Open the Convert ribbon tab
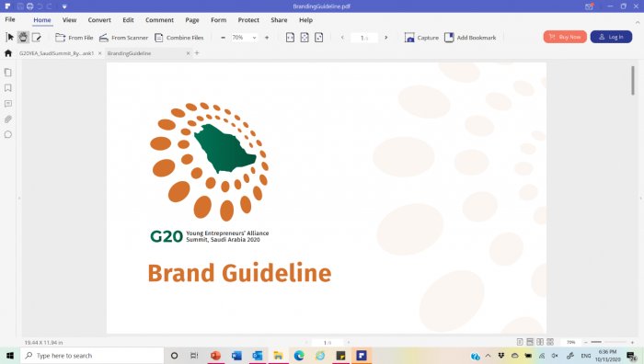The image size is (644, 364). (x=99, y=19)
